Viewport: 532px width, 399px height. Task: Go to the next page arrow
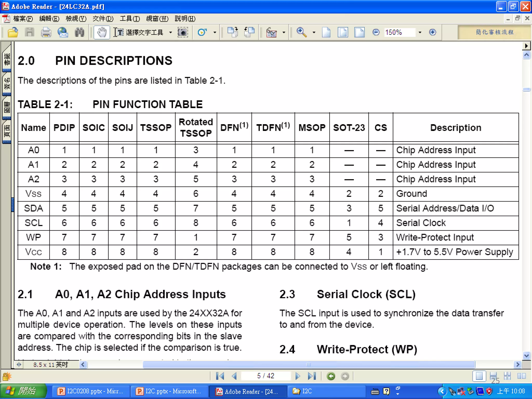[298, 376]
